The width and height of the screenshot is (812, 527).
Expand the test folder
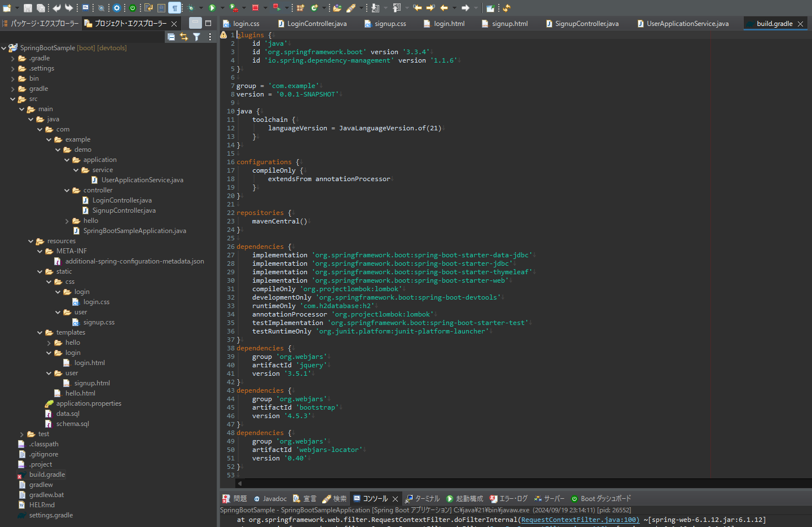click(x=22, y=434)
